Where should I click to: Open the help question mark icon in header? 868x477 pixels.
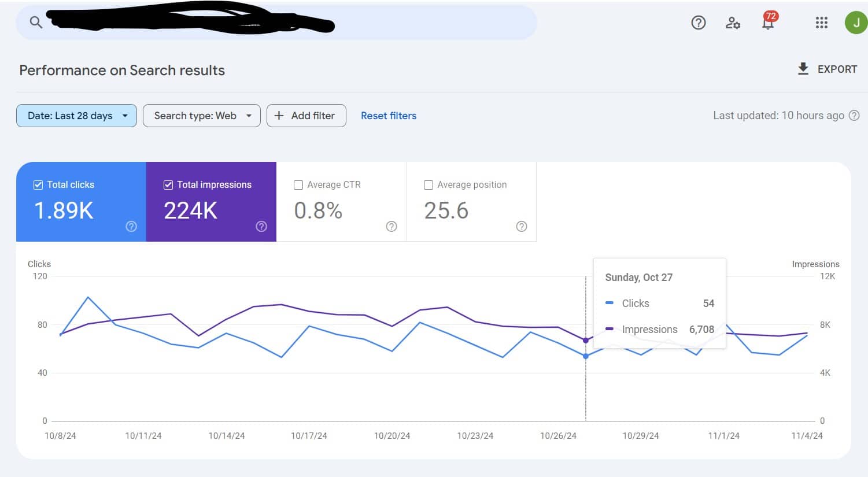coord(699,23)
